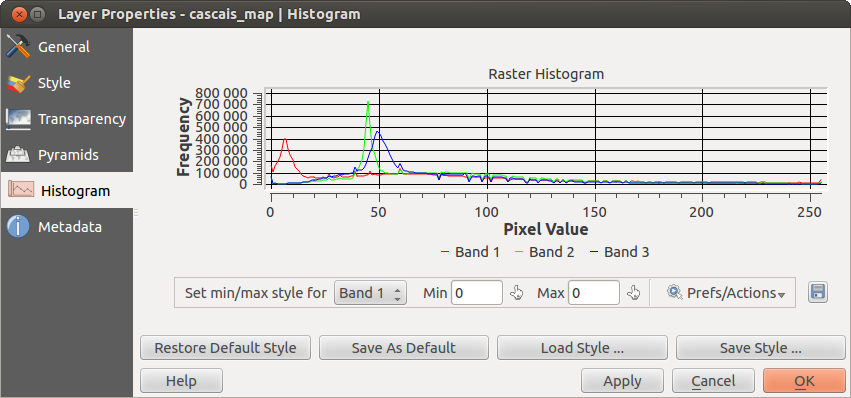Click the Max value input field
851x398 pixels.
click(594, 293)
